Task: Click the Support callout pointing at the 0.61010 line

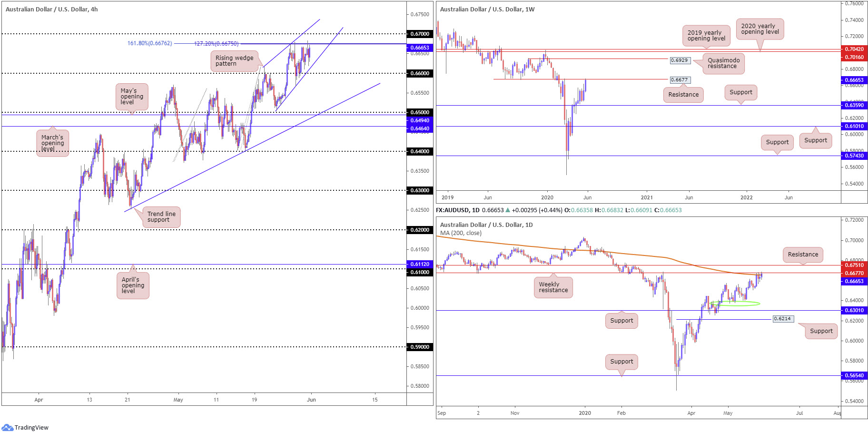Action: click(x=816, y=140)
